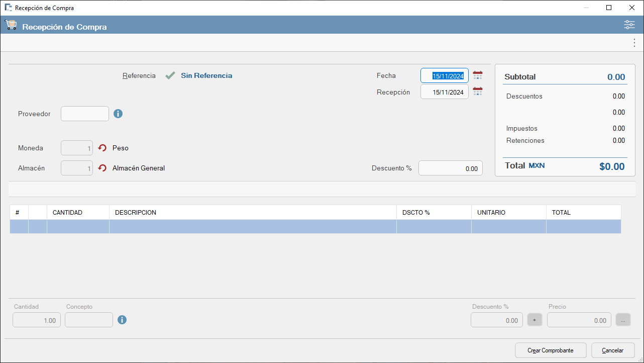The width and height of the screenshot is (644, 363).
Task: Click the DESCRIPCION column header
Action: pos(252,213)
